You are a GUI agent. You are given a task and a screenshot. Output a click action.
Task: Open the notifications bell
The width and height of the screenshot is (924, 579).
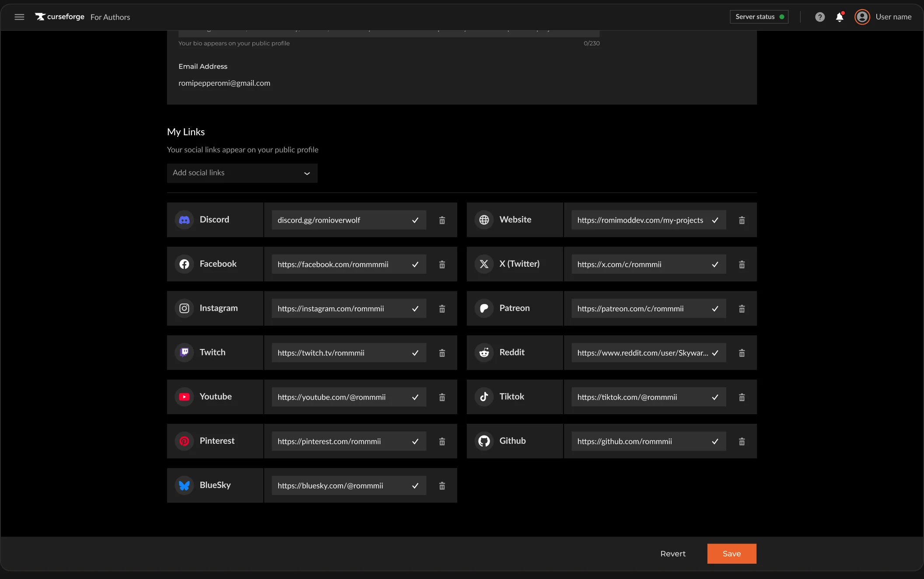[x=840, y=17]
